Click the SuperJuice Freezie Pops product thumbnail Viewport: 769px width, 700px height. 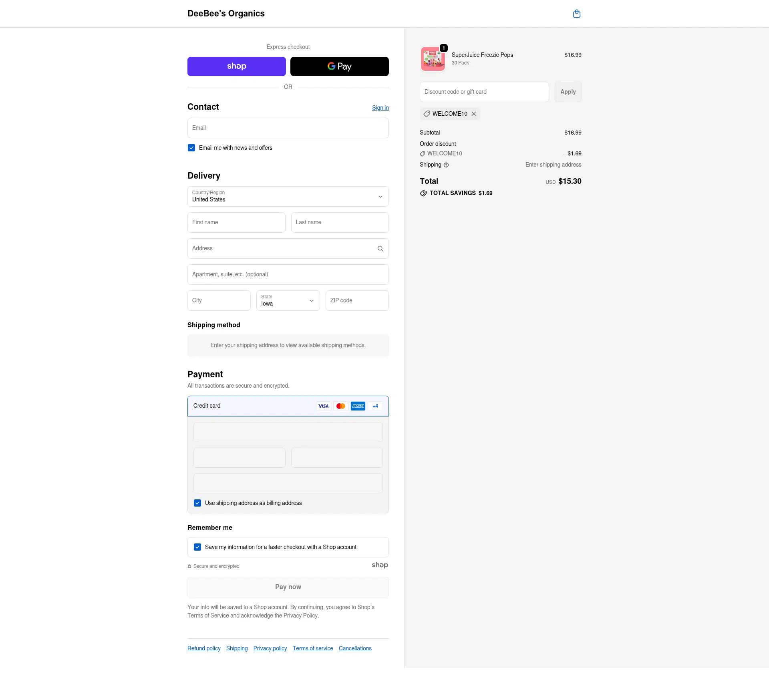(x=433, y=59)
